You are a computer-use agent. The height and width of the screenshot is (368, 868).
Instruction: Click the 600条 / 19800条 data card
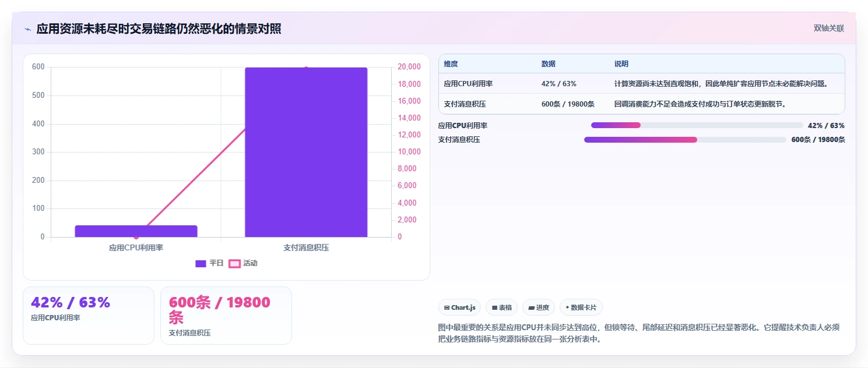(x=226, y=315)
